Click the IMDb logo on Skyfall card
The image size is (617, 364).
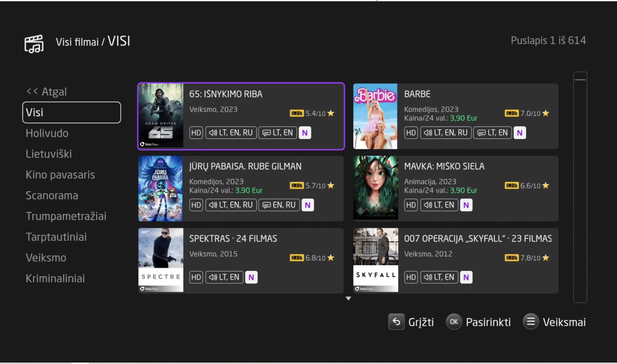(x=511, y=258)
